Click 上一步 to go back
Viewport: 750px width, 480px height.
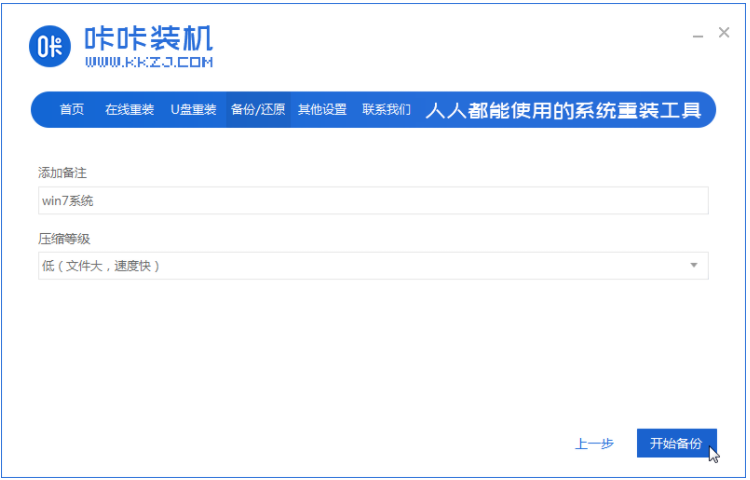click(x=594, y=444)
